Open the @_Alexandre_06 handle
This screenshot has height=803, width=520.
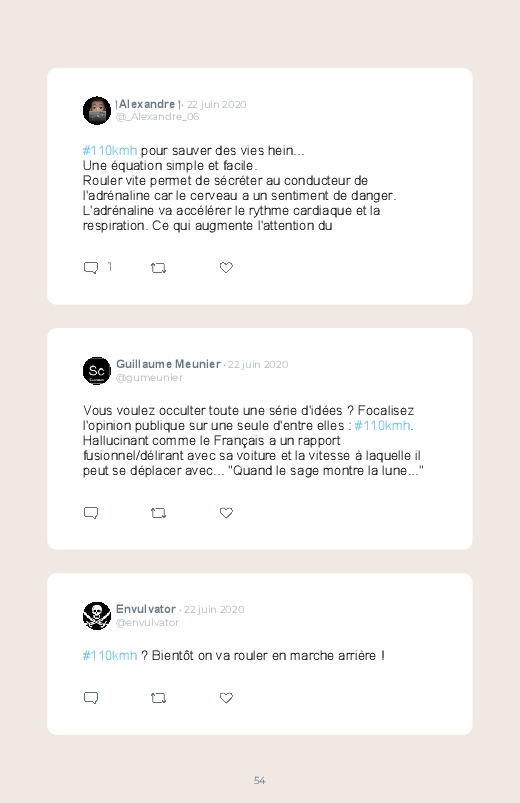click(157, 117)
